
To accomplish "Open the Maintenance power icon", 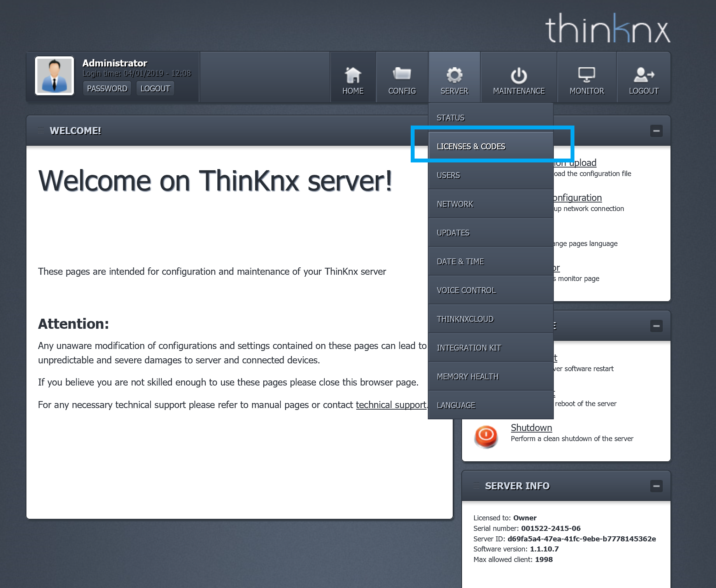I will [x=518, y=76].
